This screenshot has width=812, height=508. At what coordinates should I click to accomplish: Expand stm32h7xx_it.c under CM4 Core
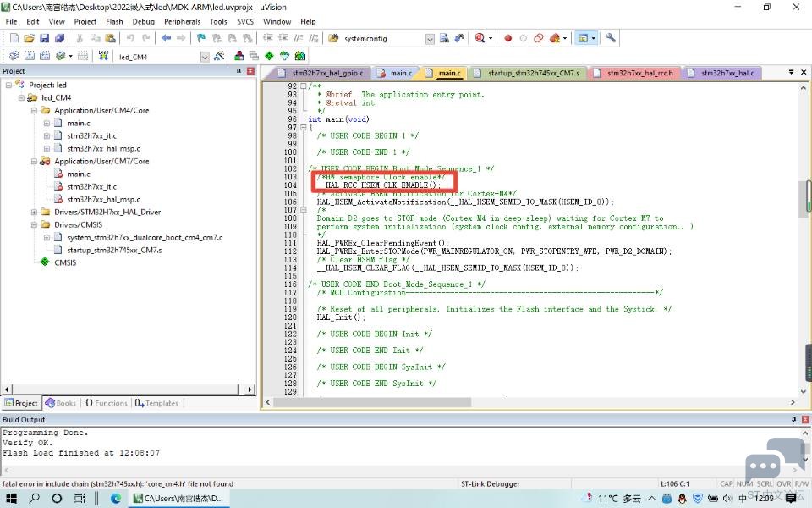(47, 135)
